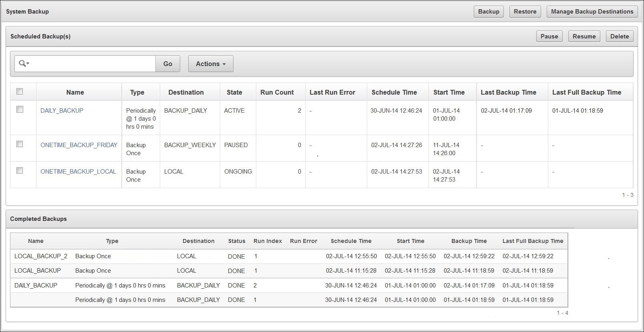Image resolution: width=644 pixels, height=332 pixels.
Task: Resume the selected scheduled backup
Action: coord(584,36)
